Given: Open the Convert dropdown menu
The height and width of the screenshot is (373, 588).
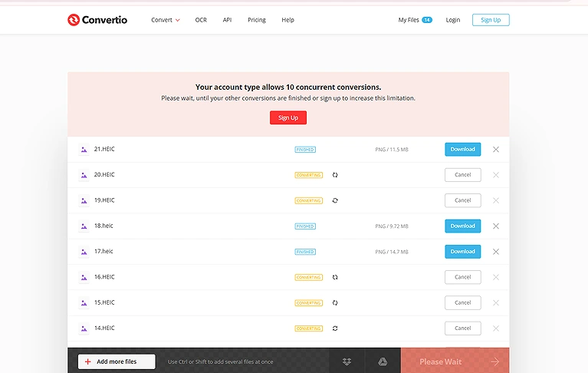Looking at the screenshot, I should (166, 20).
